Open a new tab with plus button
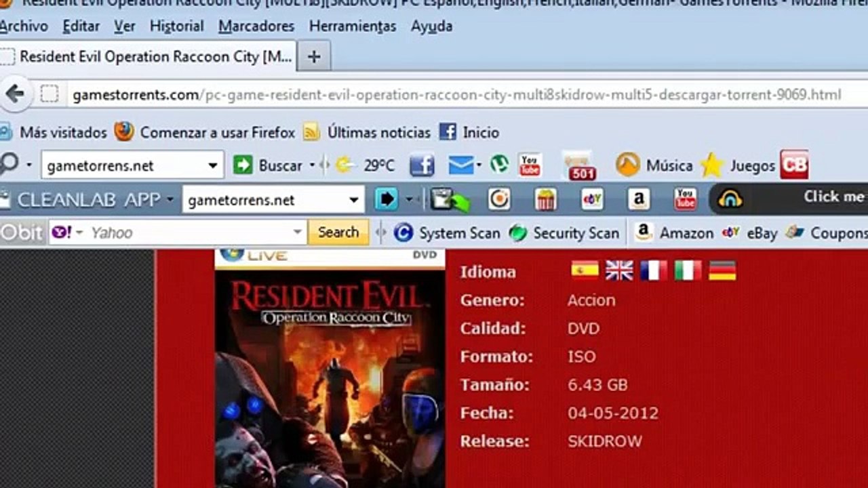The height and width of the screenshot is (488, 868). pos(313,57)
